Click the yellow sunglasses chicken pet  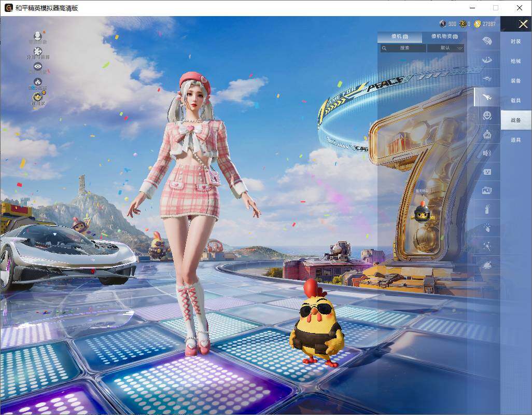click(317, 324)
